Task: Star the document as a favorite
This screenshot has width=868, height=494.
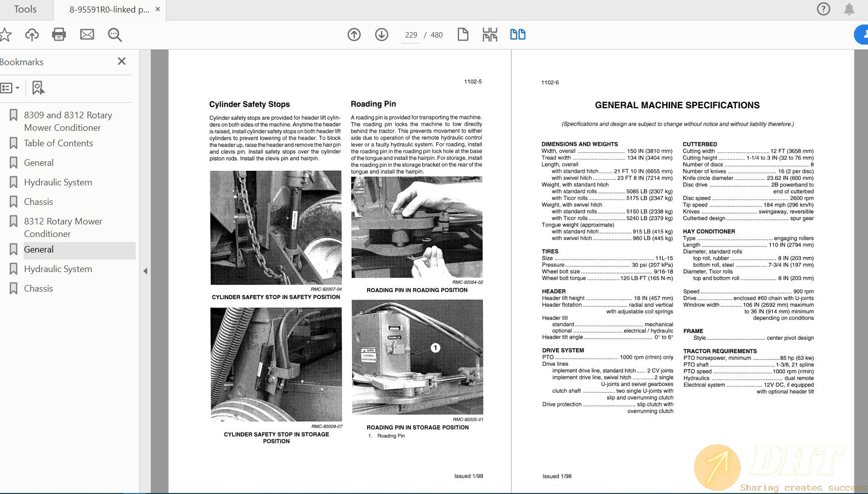Action: (x=6, y=35)
